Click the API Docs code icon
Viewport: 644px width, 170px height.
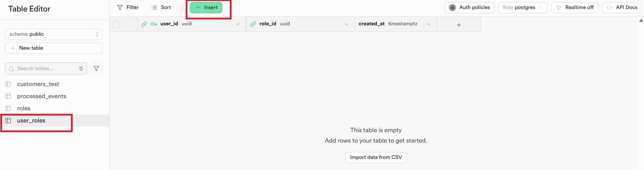609,7
